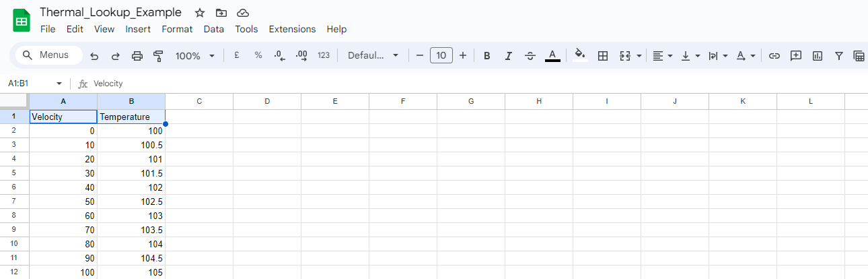The height and width of the screenshot is (279, 868).
Task: Add a comment with the comment icon
Action: (796, 56)
